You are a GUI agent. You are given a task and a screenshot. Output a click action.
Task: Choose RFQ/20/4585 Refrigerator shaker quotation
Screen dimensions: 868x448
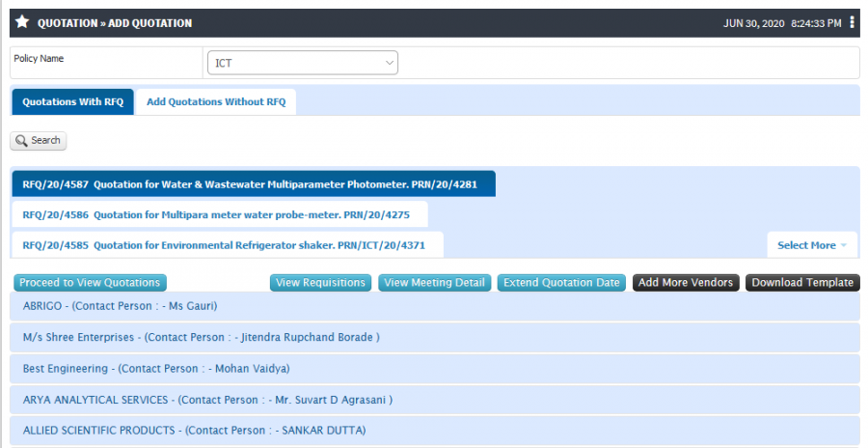pos(228,245)
